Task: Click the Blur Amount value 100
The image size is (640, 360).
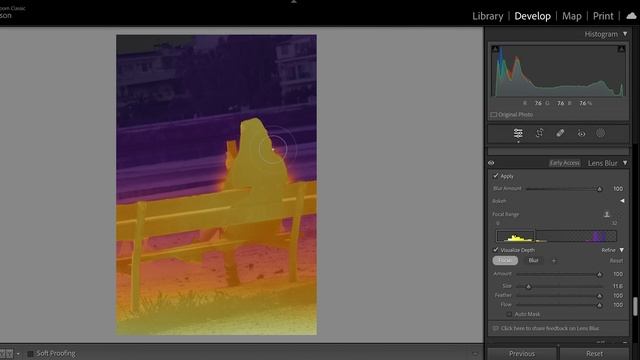Action: tap(618, 189)
